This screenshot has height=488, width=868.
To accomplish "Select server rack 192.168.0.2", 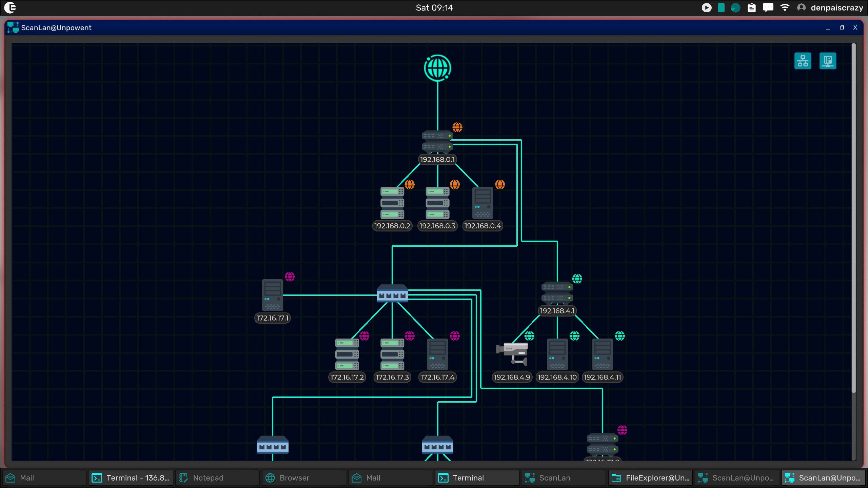I will point(392,203).
